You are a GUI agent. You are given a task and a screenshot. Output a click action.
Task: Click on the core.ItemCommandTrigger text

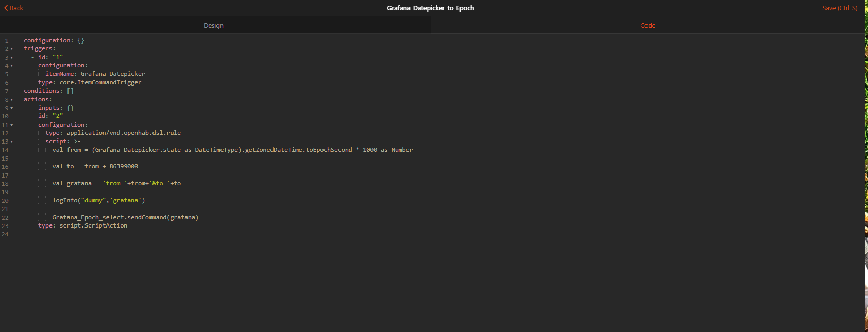[100, 82]
